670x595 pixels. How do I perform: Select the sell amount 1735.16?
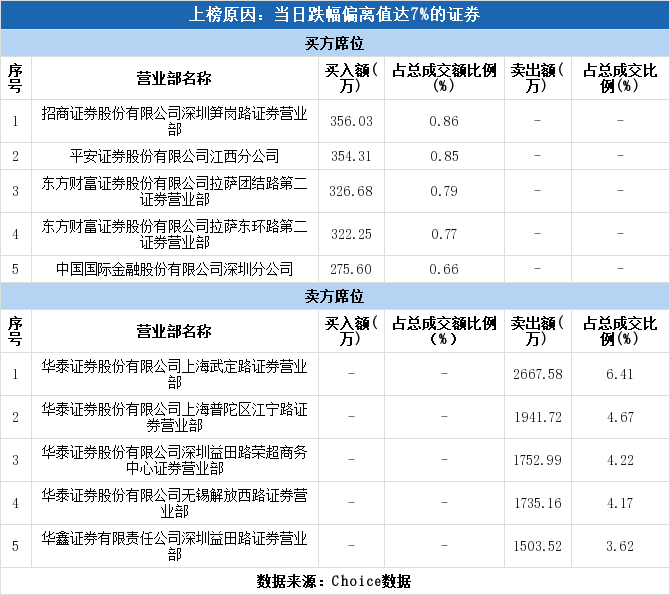coord(538,504)
